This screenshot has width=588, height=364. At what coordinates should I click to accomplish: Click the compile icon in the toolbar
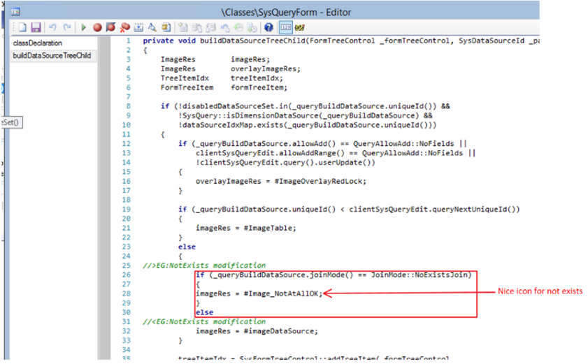[138, 27]
